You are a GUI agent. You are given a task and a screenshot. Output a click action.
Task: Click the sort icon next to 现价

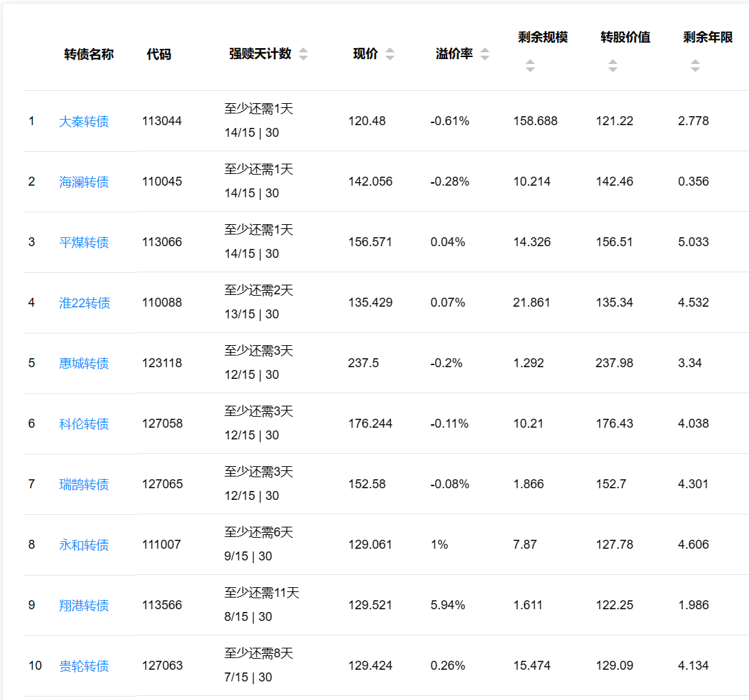pos(390,54)
